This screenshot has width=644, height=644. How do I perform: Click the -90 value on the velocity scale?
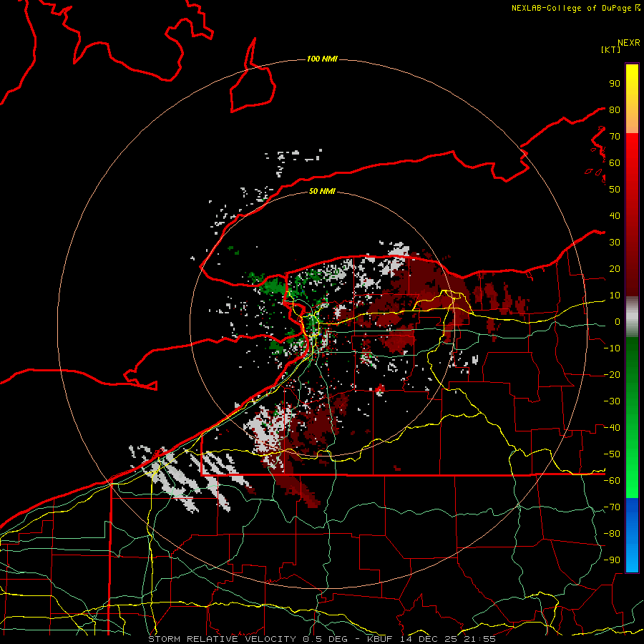click(612, 560)
